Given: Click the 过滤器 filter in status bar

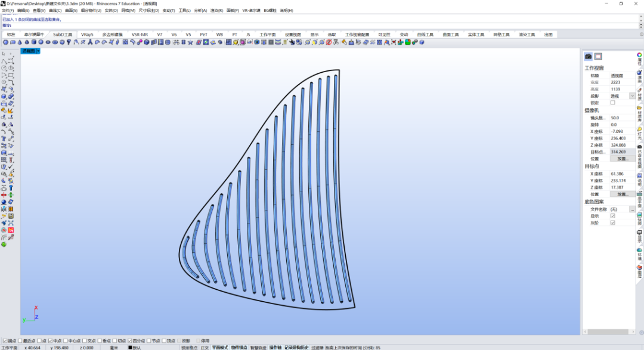Looking at the screenshot, I should pyautogui.click(x=317, y=348).
